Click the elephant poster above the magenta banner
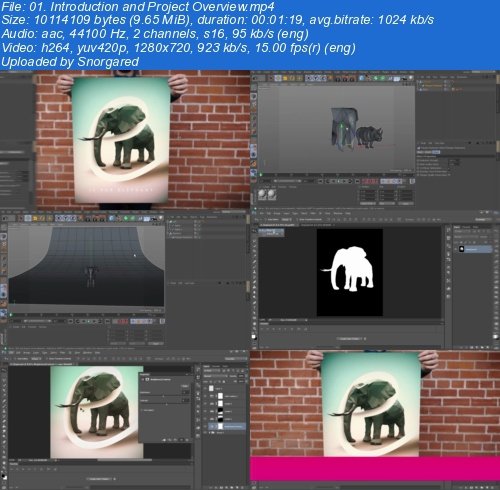 [371, 404]
